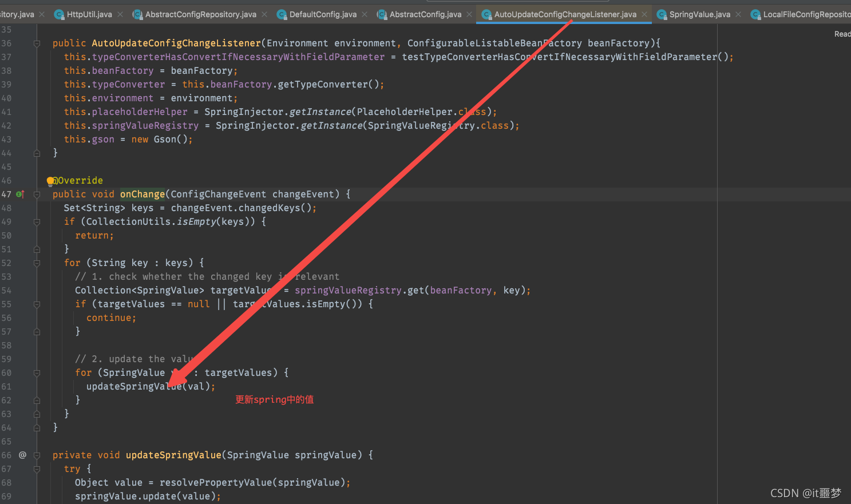Image resolution: width=851 pixels, height=504 pixels.
Task: Click the @ gutter icon on line 66
Action: (22, 455)
